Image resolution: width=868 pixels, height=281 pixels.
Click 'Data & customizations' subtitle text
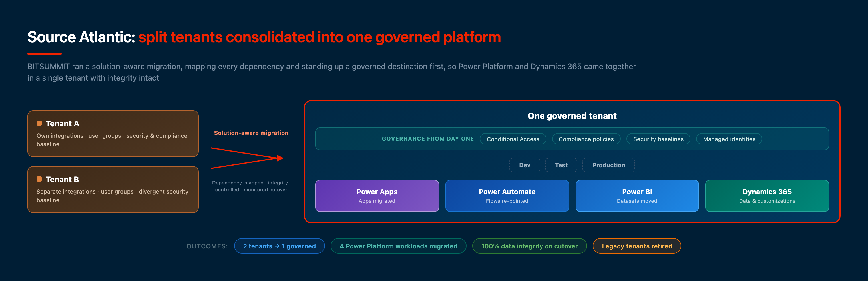(x=767, y=201)
